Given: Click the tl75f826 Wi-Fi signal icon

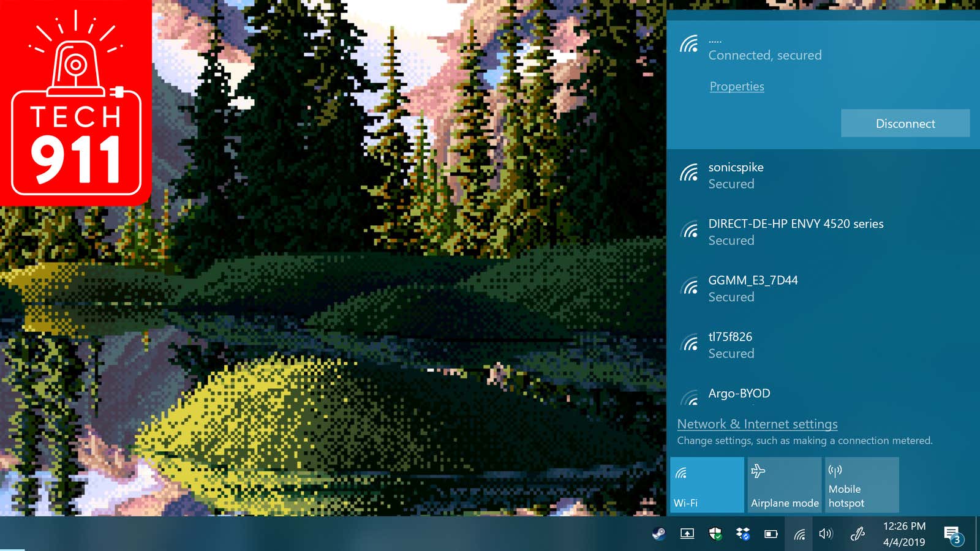Looking at the screenshot, I should (690, 343).
